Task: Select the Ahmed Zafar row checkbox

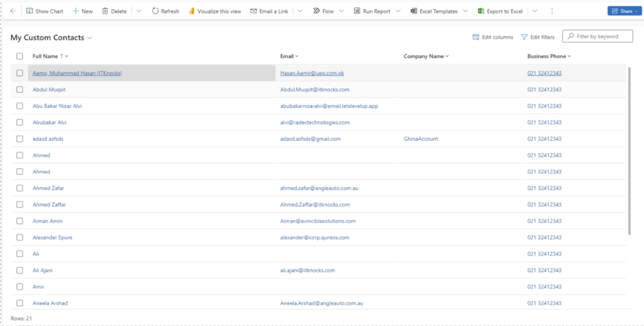Action: [20, 188]
